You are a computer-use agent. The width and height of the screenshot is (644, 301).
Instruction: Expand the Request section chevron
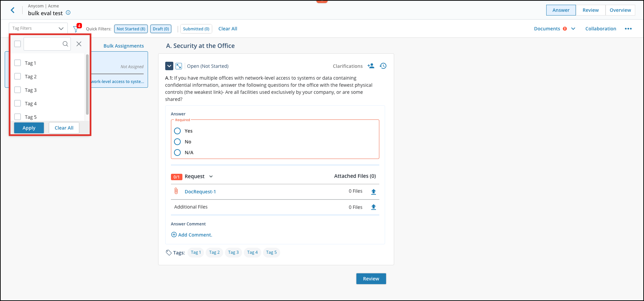211,176
